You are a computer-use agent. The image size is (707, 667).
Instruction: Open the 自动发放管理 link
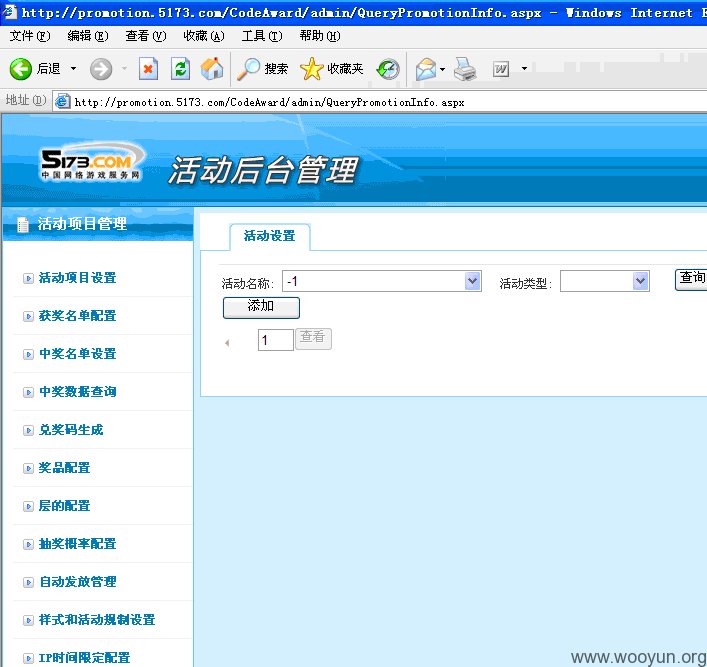click(78, 582)
